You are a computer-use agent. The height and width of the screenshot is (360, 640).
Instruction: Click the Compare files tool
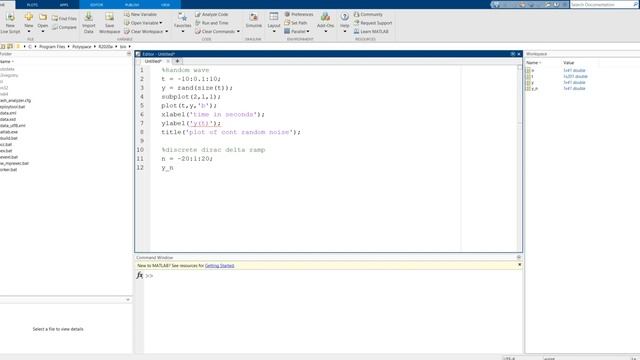(x=64, y=27)
